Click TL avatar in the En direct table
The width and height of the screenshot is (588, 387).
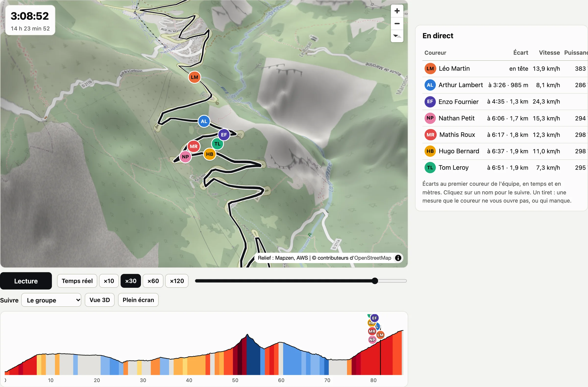click(430, 168)
